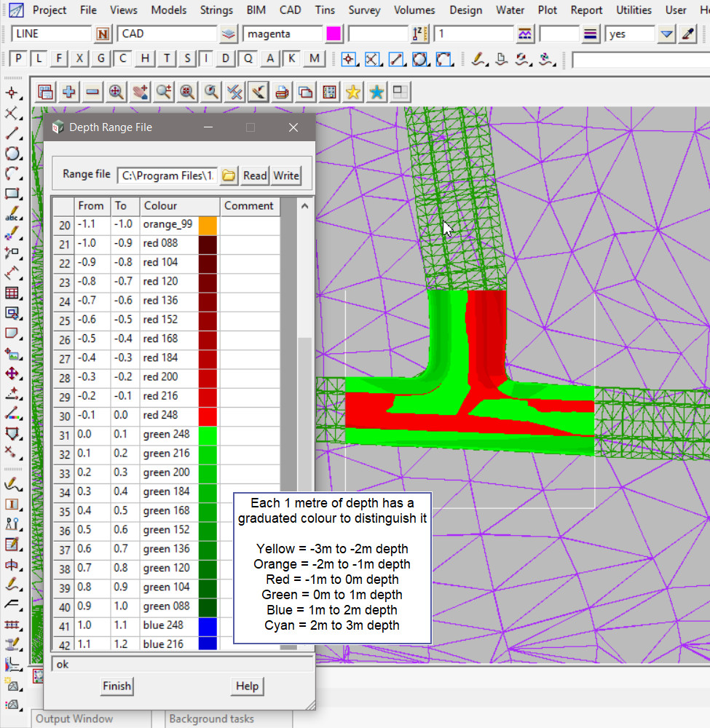This screenshot has width=710, height=728.
Task: Toggle the C snap button
Action: pyautogui.click(x=124, y=59)
